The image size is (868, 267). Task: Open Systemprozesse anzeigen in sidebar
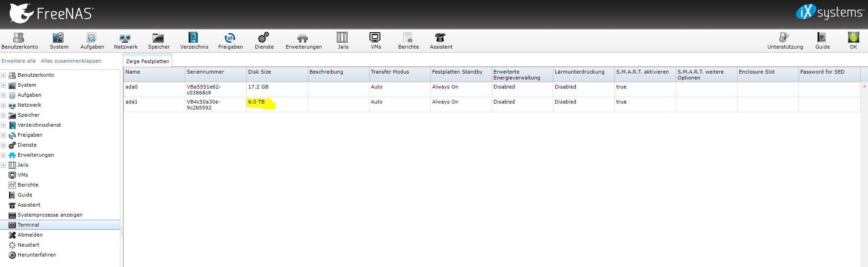(50, 215)
